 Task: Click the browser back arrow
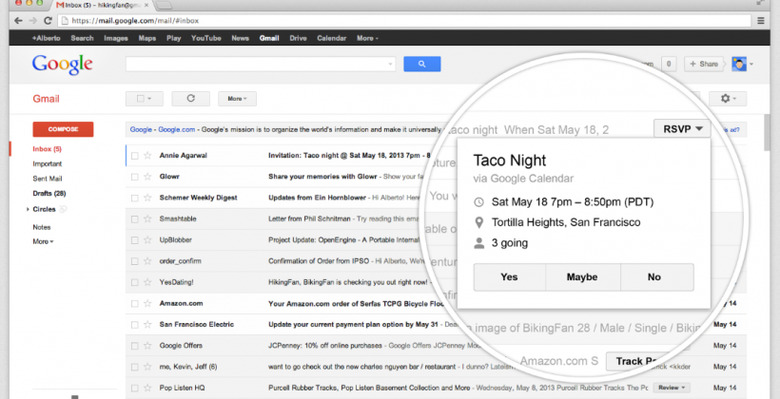[x=18, y=21]
